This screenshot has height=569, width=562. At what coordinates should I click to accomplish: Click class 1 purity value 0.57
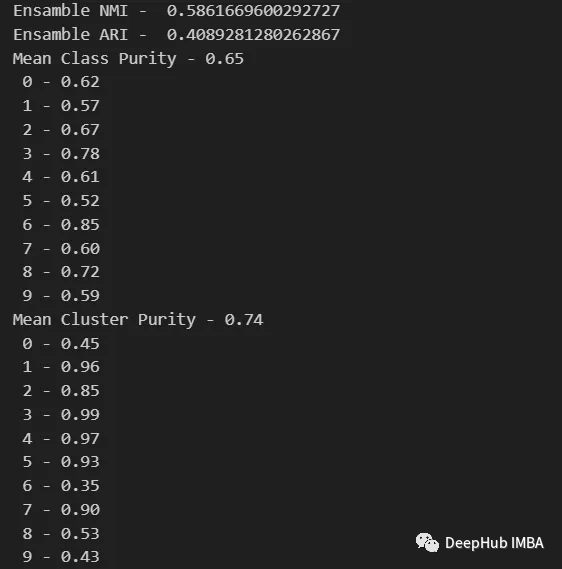coord(80,106)
